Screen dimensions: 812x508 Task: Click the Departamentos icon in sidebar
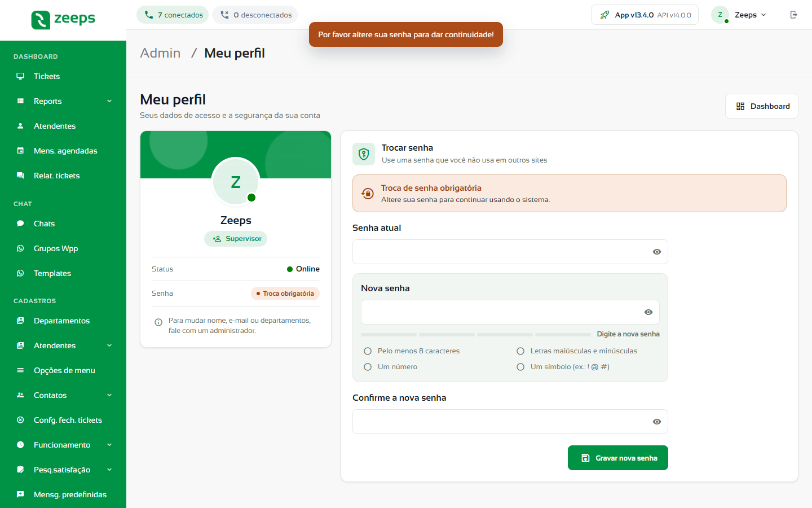20,321
